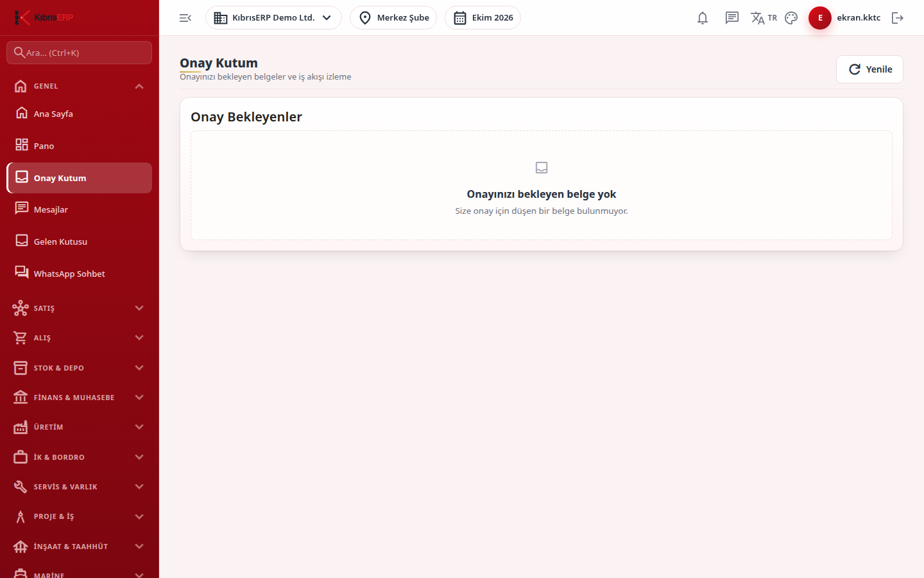Click the location pin beside Merkez Şube
The height and width of the screenshot is (578, 924).
(x=365, y=18)
